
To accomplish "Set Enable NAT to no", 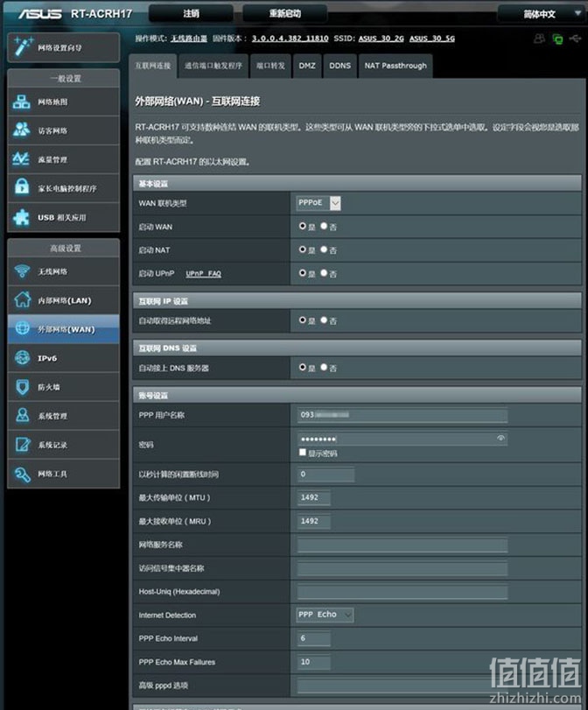I will tap(324, 249).
